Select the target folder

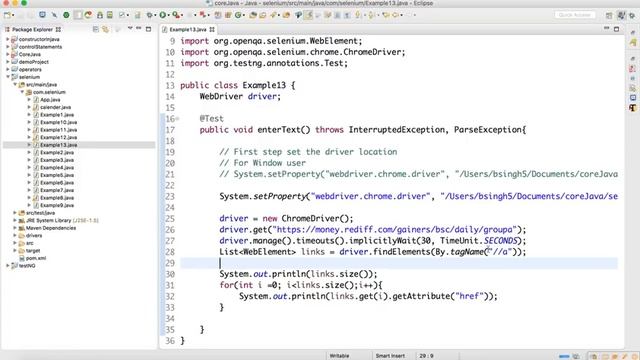33,251
